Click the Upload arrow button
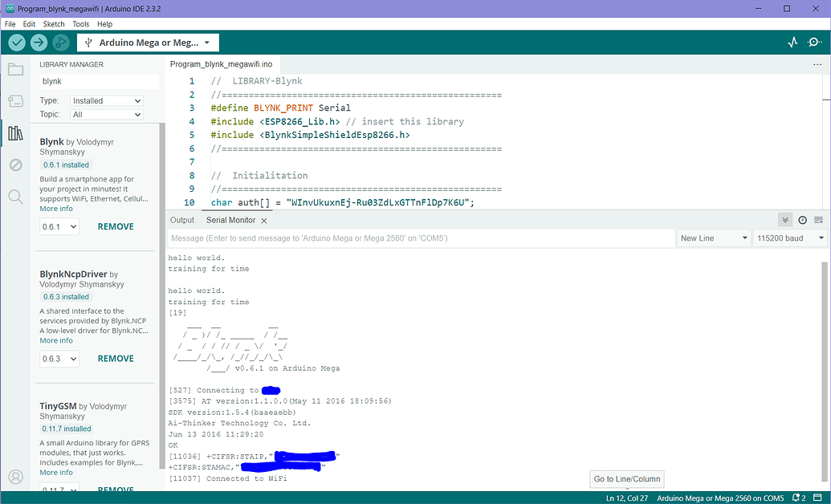Screen dimensions: 831x504 pos(39,43)
